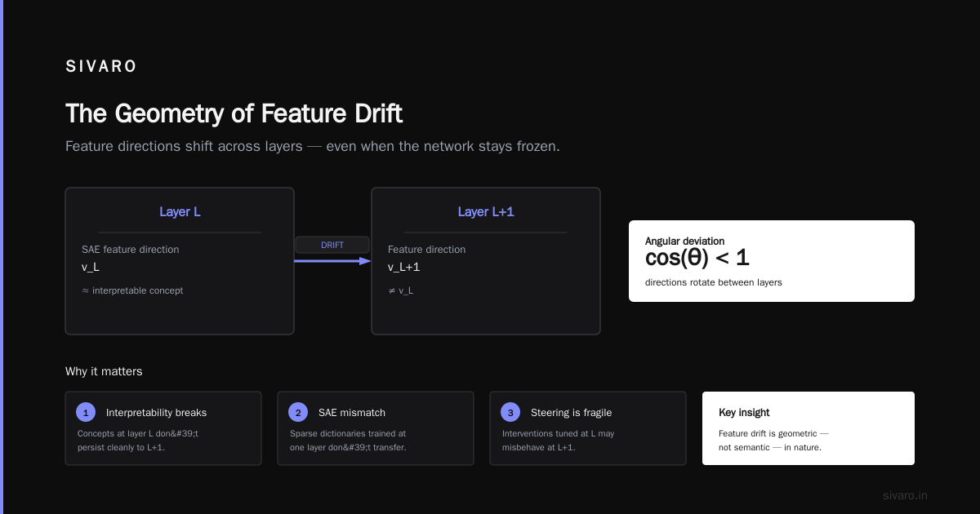Click the "≠ v_L" note
980x514 pixels.
(400, 290)
